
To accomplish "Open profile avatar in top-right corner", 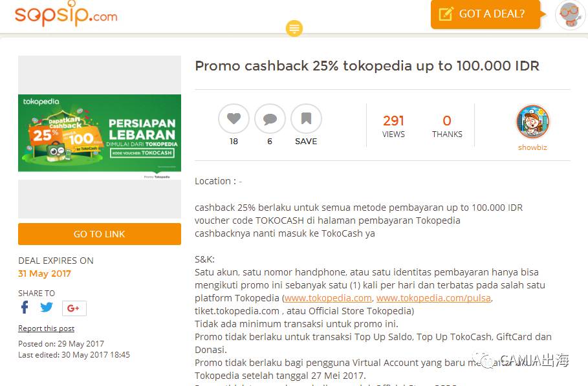I will pos(570,14).
